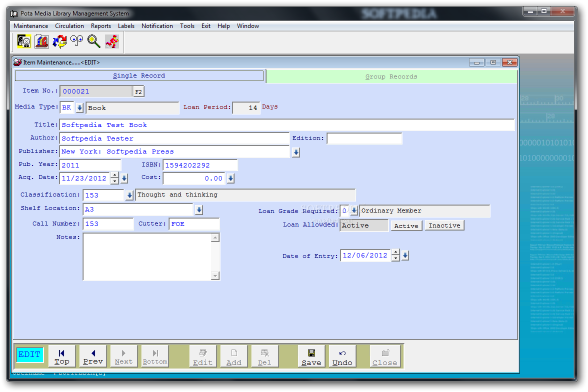Click the Next record button

pyautogui.click(x=124, y=356)
